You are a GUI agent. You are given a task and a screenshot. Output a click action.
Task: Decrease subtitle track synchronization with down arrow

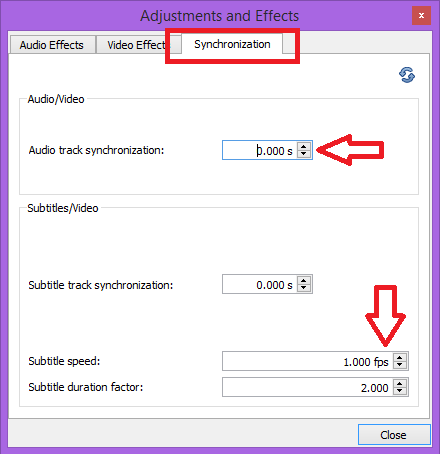(304, 288)
